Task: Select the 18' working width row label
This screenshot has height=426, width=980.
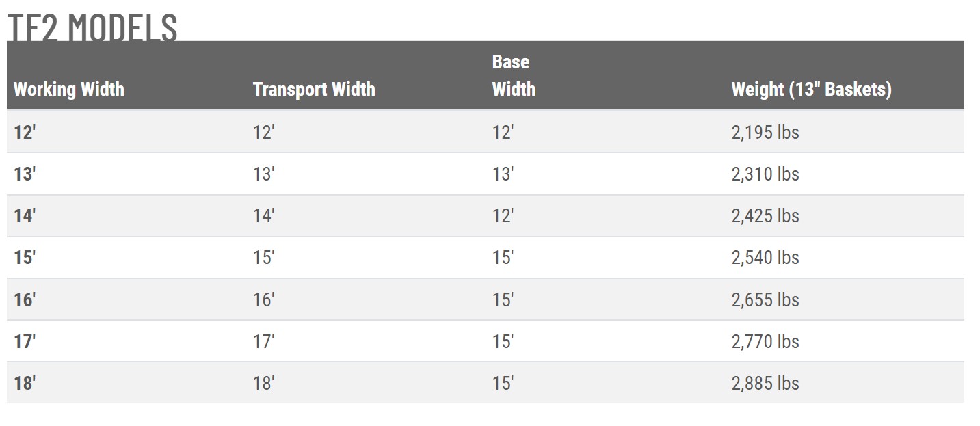Action: click(25, 383)
